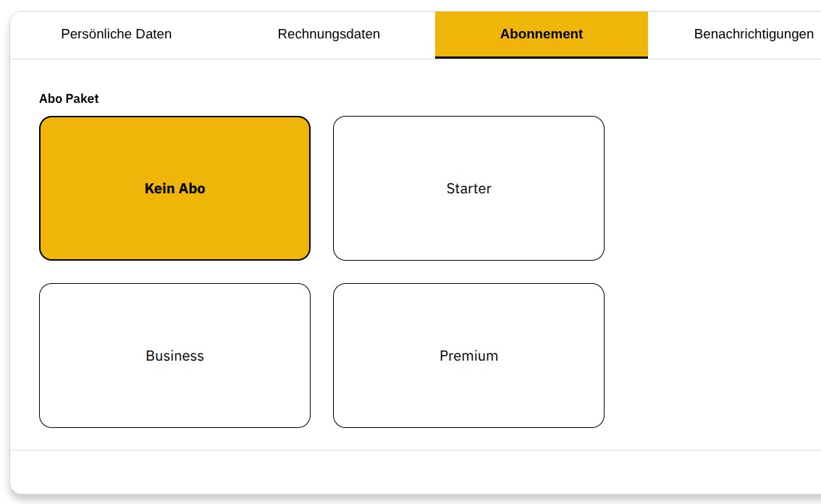This screenshot has height=504, width=821.
Task: Click the "Abo Paket" section heading
Action: click(69, 98)
